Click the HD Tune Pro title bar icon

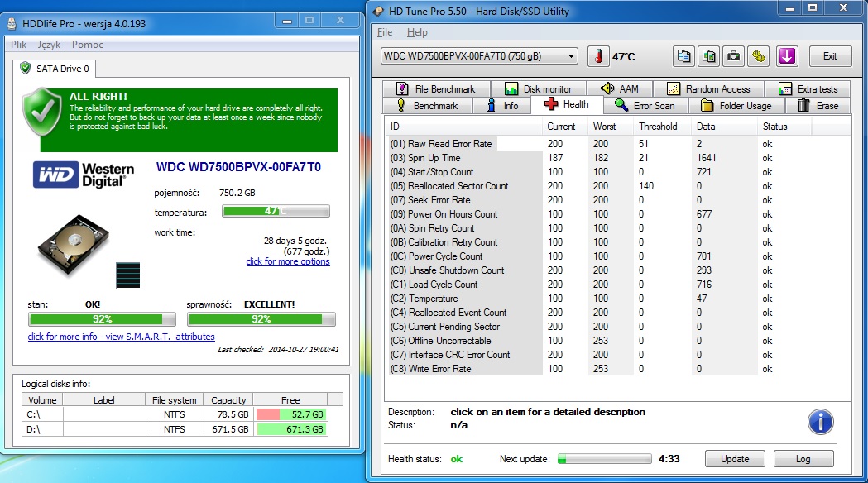point(377,11)
